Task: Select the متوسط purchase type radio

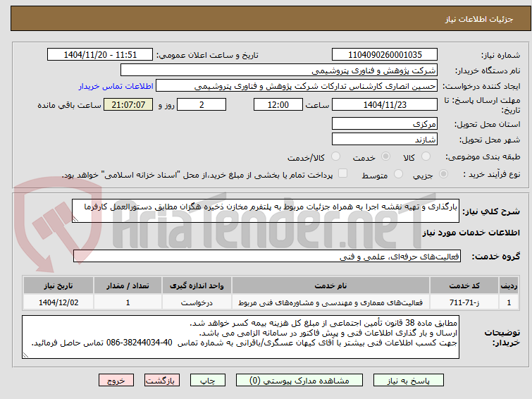Action: click(398, 174)
